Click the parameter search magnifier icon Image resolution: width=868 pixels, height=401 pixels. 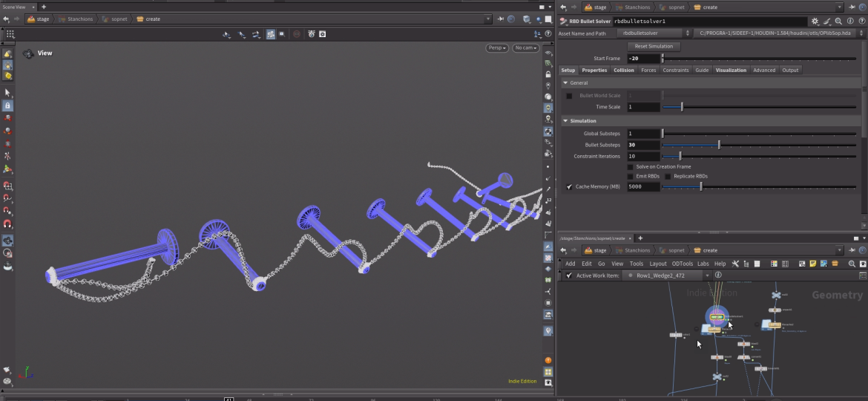coord(838,22)
